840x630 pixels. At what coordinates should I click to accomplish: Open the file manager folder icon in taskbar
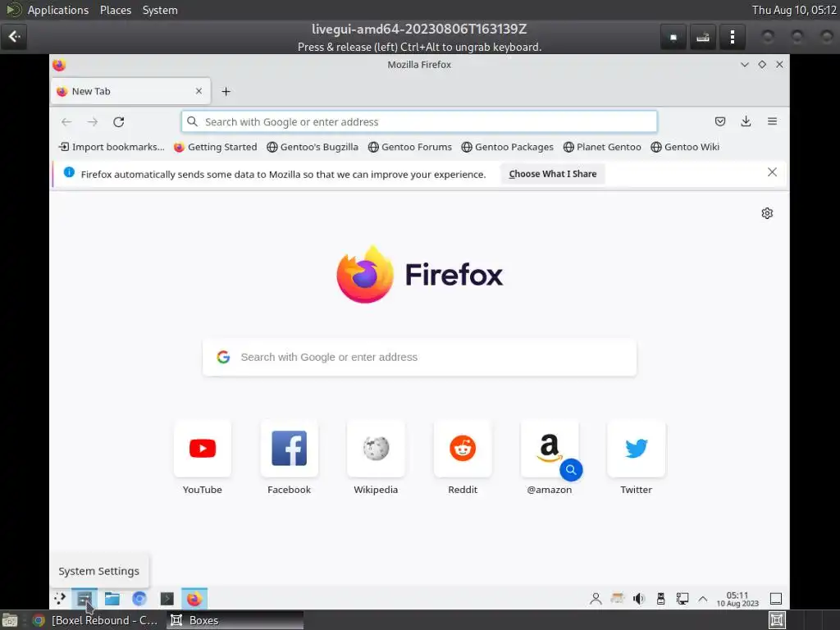tap(112, 598)
